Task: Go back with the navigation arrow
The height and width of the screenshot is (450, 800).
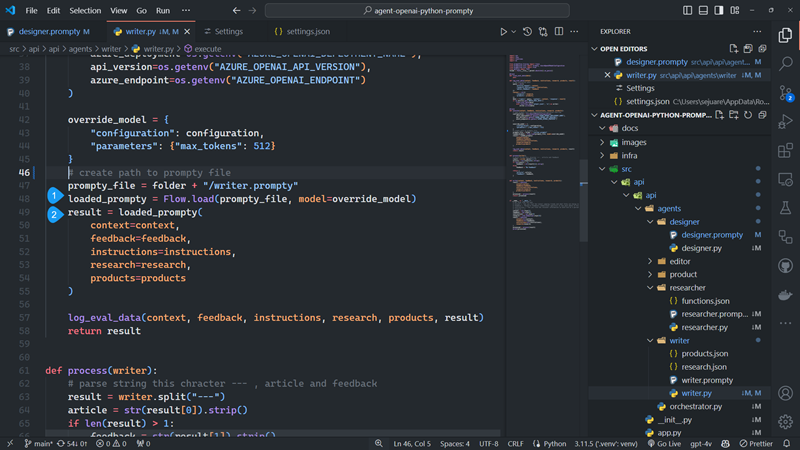Action: tap(236, 10)
